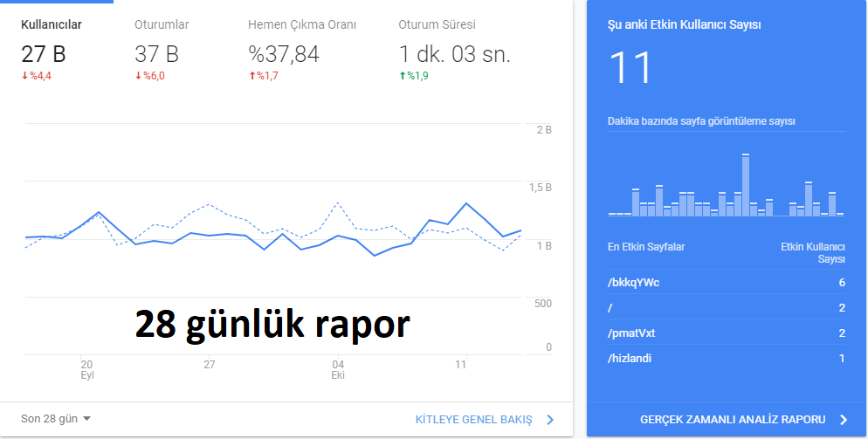The width and height of the screenshot is (868, 439).
Task: Click the 0 y-axis label
Action: (x=548, y=347)
